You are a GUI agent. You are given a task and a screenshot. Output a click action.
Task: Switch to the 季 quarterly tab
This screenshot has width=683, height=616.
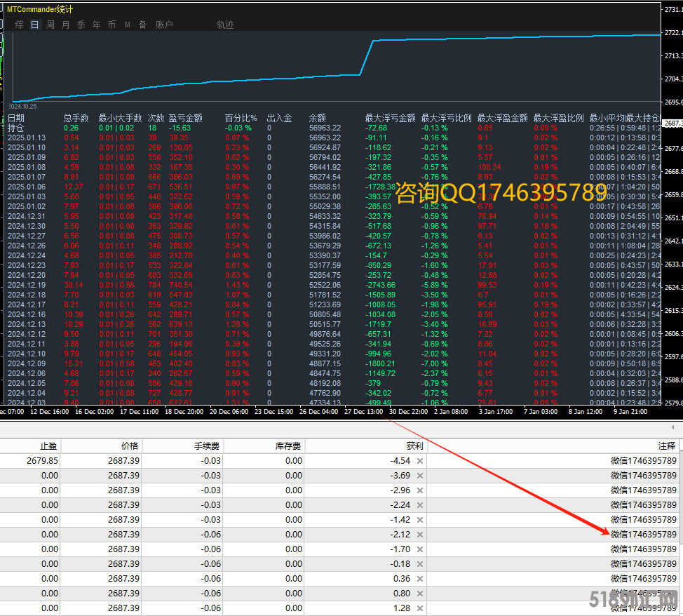[81, 25]
